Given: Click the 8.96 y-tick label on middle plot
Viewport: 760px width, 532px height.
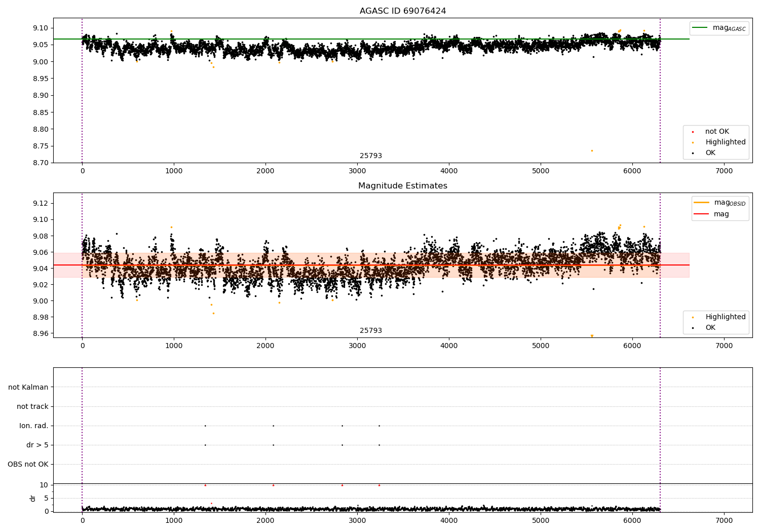Looking at the screenshot, I should coord(40,334).
